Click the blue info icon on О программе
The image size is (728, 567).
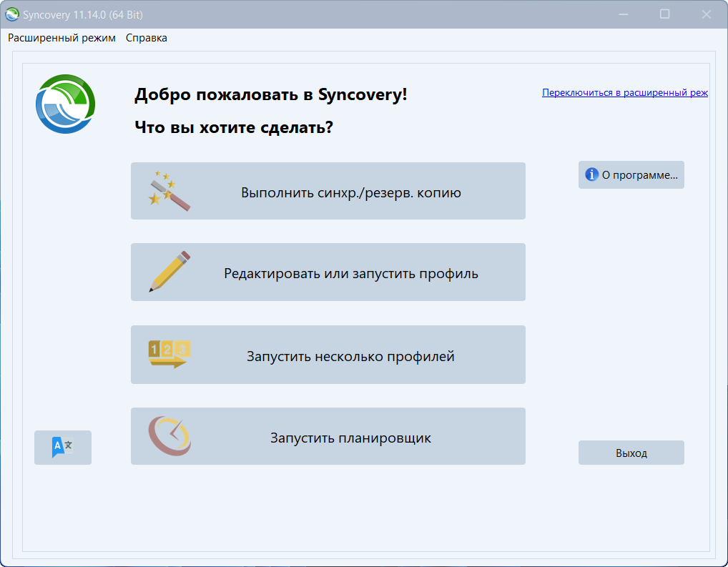click(591, 174)
